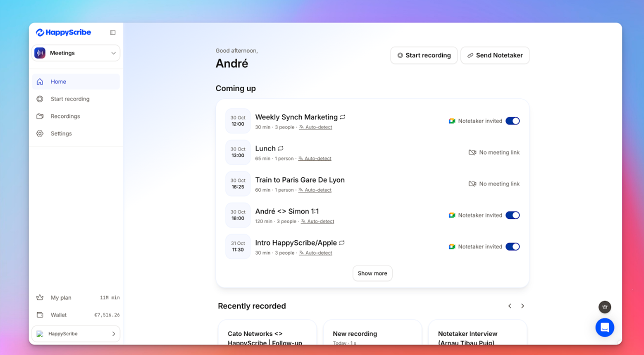This screenshot has width=644, height=355.
Task: Click the HappyScribe logo
Action: (x=63, y=32)
